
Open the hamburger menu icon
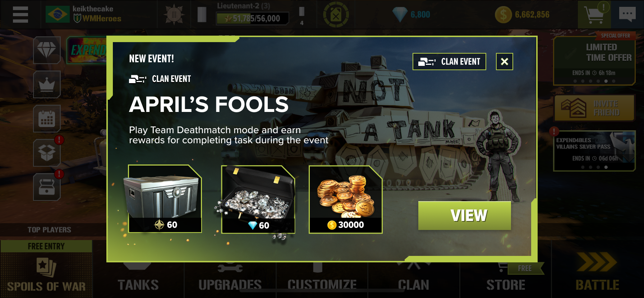pos(20,15)
